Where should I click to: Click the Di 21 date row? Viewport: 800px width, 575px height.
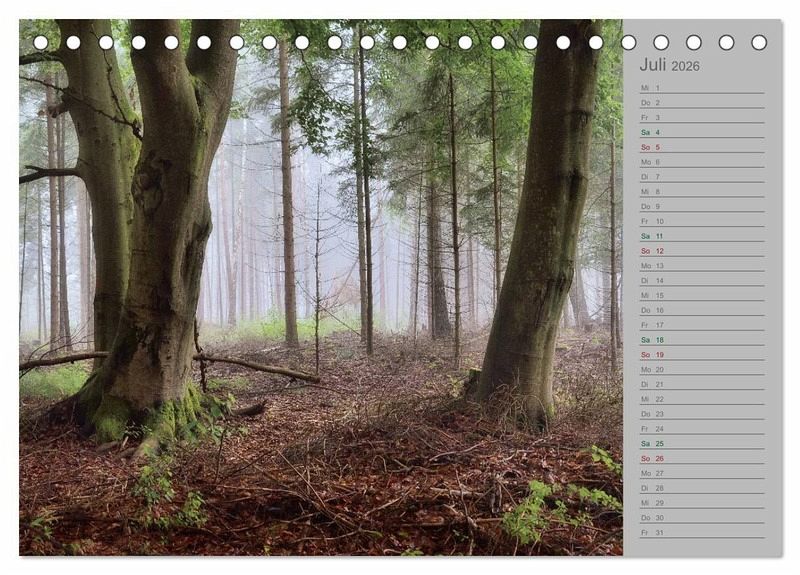(x=651, y=384)
